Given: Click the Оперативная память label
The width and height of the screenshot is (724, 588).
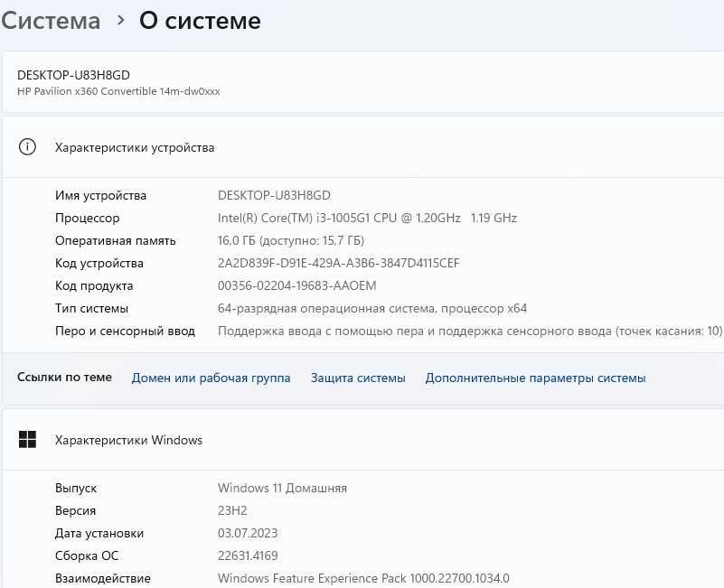Looking at the screenshot, I should click(x=116, y=240).
